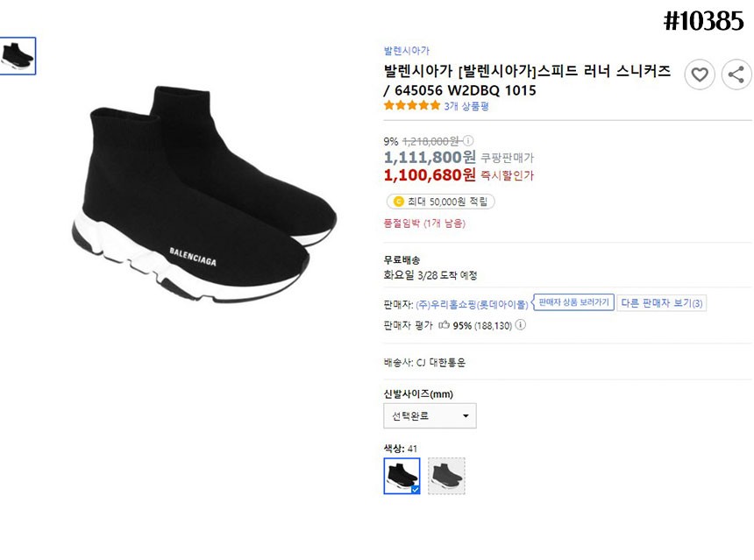The height and width of the screenshot is (560, 754).
Task: Click the gold coin reward icon
Action: (398, 202)
